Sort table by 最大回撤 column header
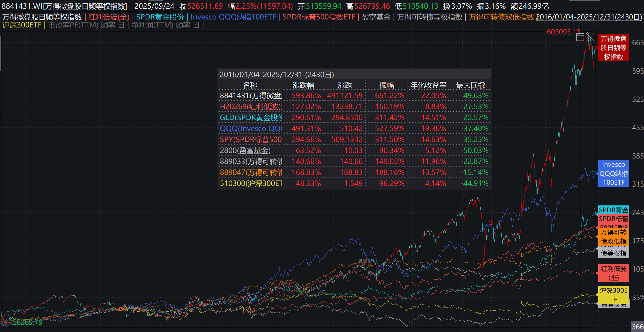Viewport: 644px width, 332px height. point(470,85)
